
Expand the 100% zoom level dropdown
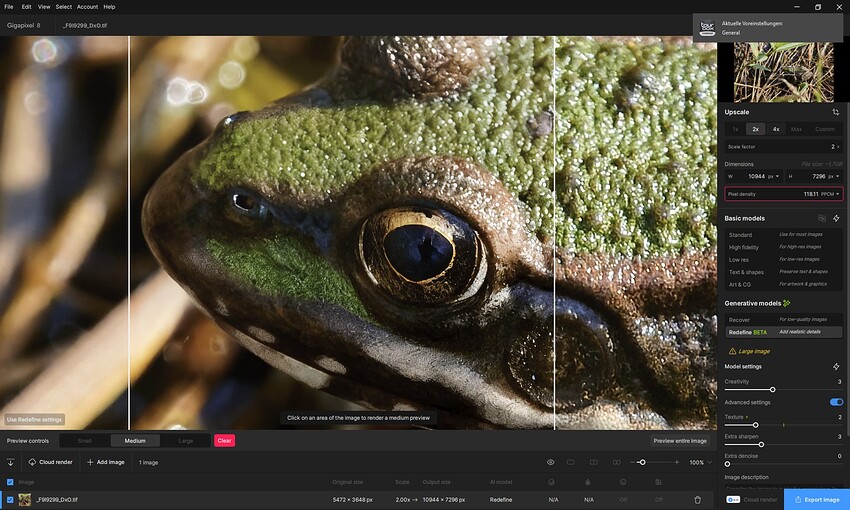[x=700, y=462]
